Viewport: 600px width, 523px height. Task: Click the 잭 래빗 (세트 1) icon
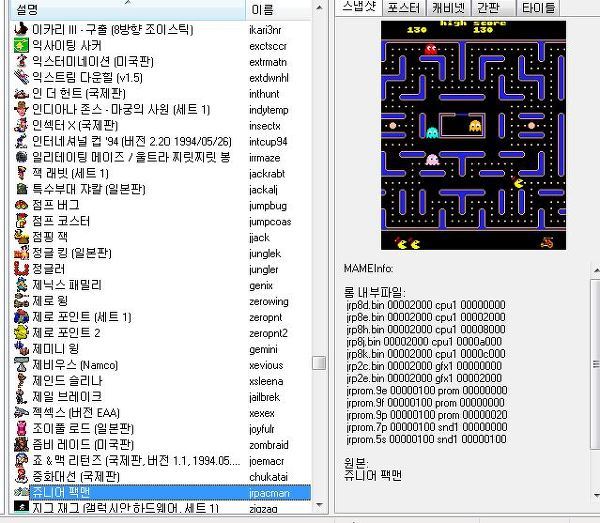pos(21,173)
